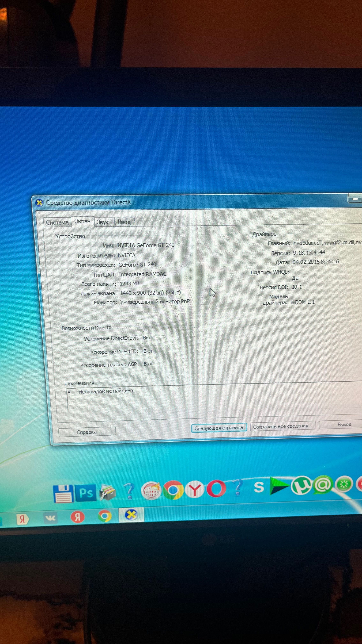
Task: Click Следующая страница button
Action: 219,428
